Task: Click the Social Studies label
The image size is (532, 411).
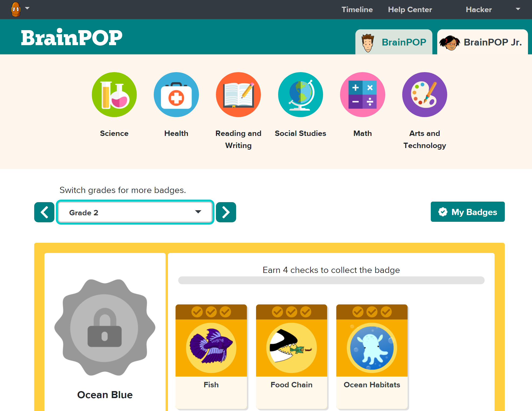Action: pos(300,133)
